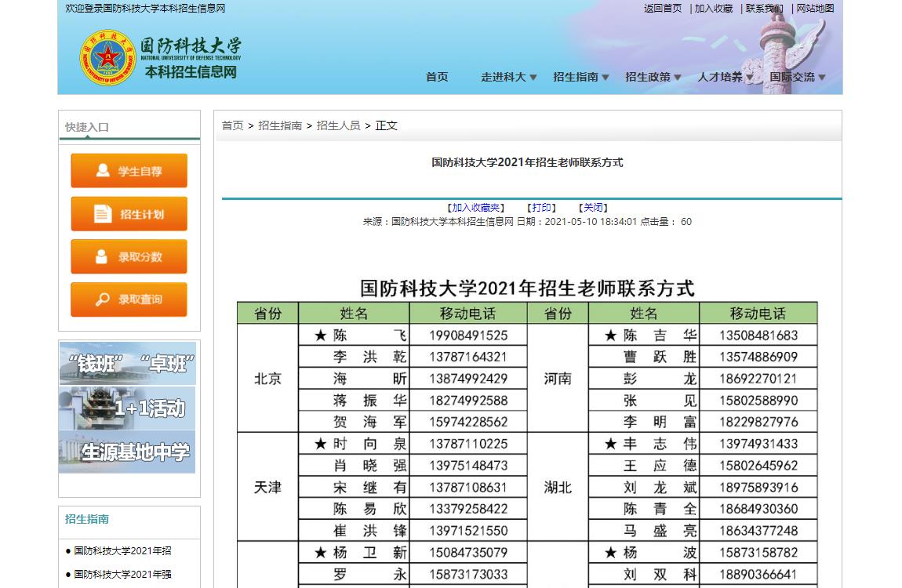Select phone number 13974931433
The image size is (902, 588).
(x=758, y=444)
